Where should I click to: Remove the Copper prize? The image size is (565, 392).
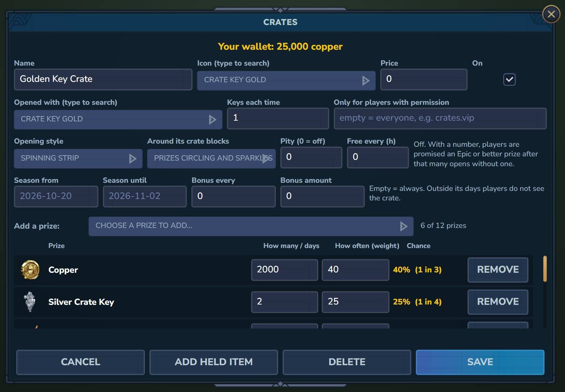tap(498, 270)
